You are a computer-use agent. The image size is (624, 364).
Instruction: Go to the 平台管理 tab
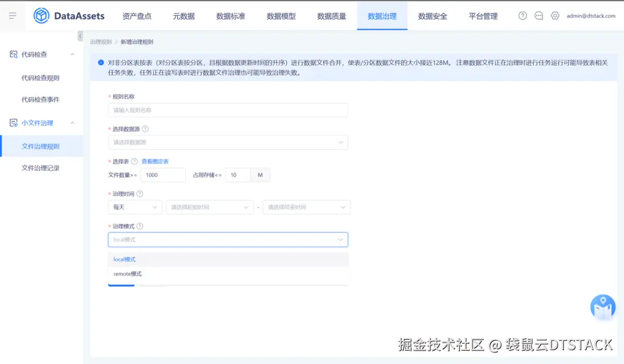(x=483, y=16)
